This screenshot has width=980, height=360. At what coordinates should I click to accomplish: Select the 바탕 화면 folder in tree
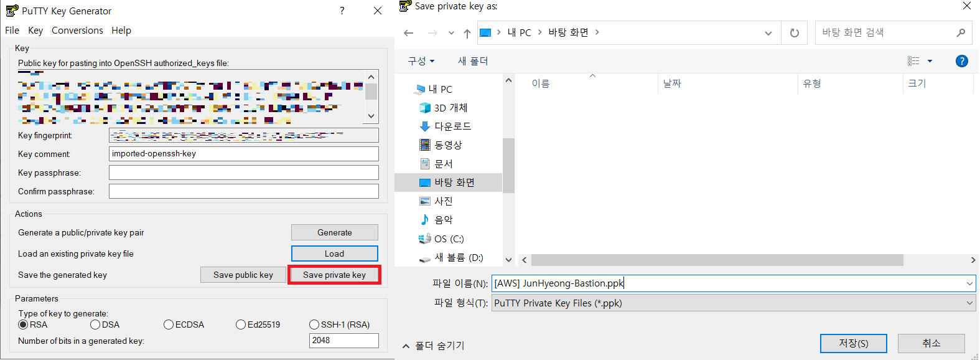click(448, 182)
